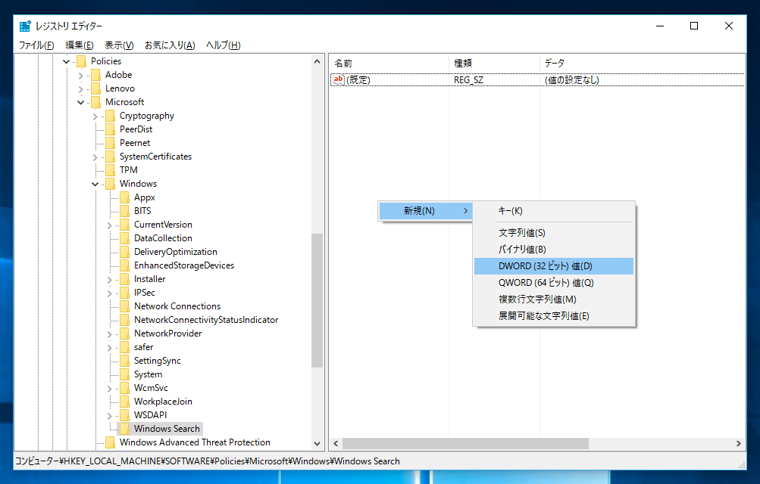760x484 pixels.
Task: Choose 展開可能な文字列値(E) from the submenu
Action: tap(554, 316)
